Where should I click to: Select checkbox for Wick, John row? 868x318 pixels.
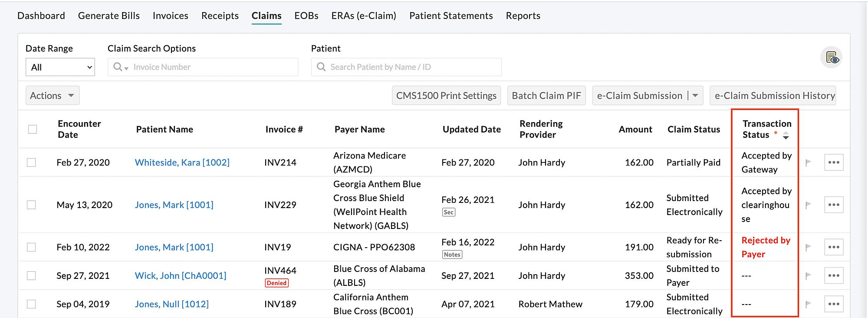point(32,275)
